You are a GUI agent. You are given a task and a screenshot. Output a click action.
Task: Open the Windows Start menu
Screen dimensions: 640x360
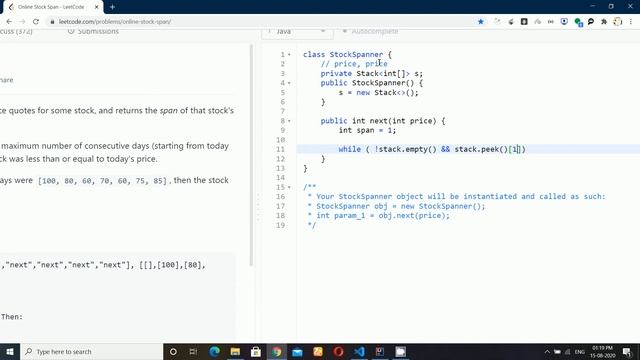coord(10,351)
